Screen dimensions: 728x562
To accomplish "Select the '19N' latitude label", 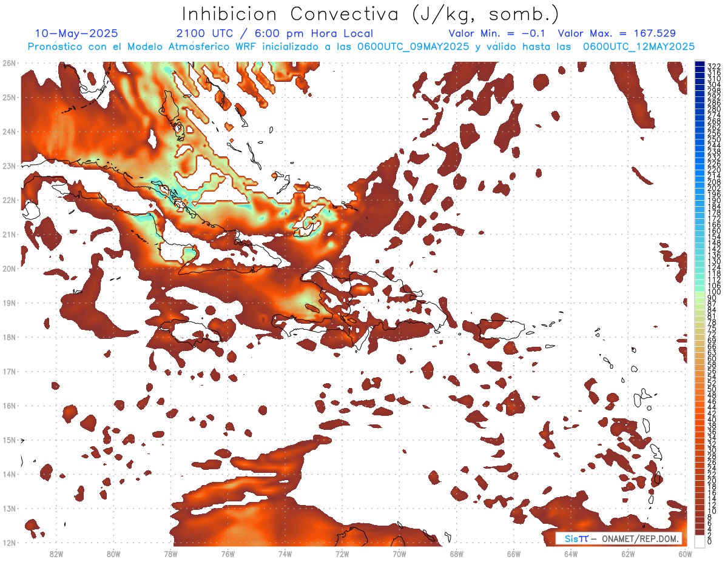I will coord(9,303).
